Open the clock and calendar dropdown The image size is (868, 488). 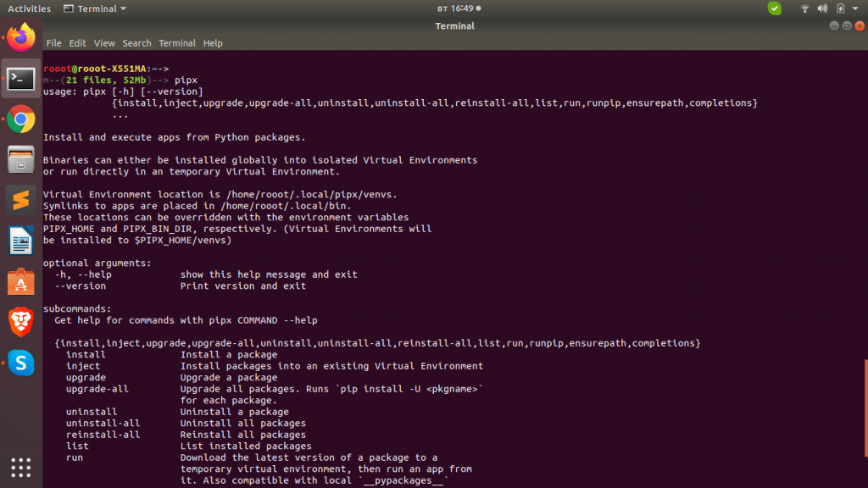pos(459,8)
